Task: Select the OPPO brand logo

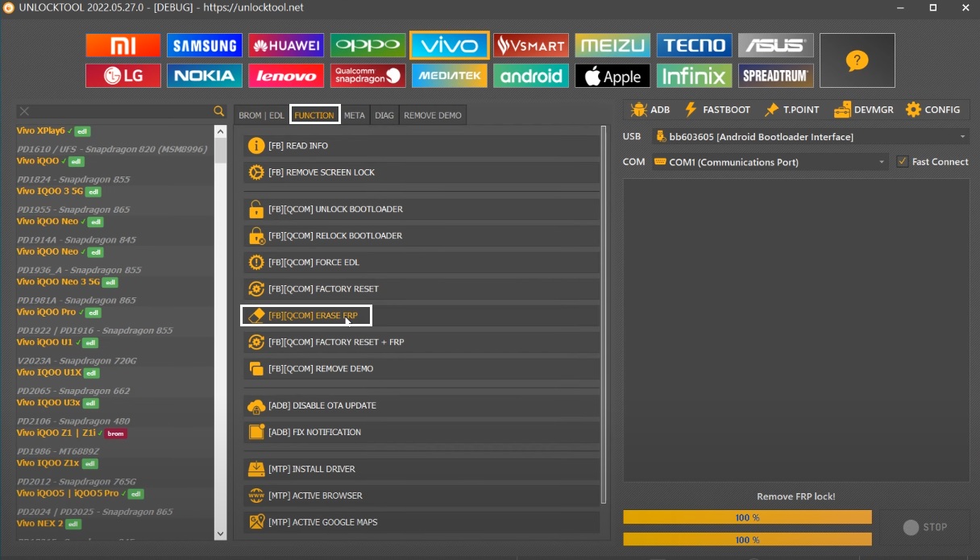Action: 367,45
